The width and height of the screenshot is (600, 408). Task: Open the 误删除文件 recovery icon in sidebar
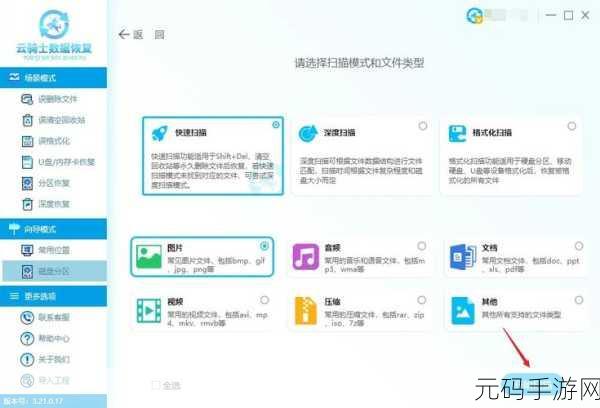click(x=27, y=99)
